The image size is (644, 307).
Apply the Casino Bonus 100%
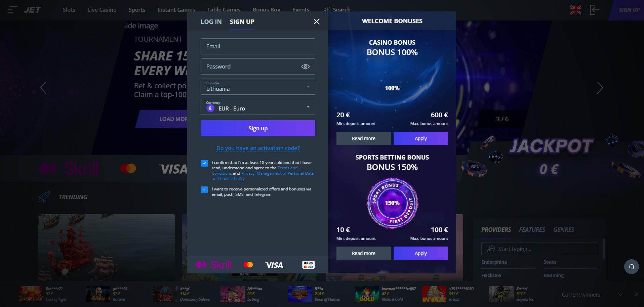(x=420, y=138)
